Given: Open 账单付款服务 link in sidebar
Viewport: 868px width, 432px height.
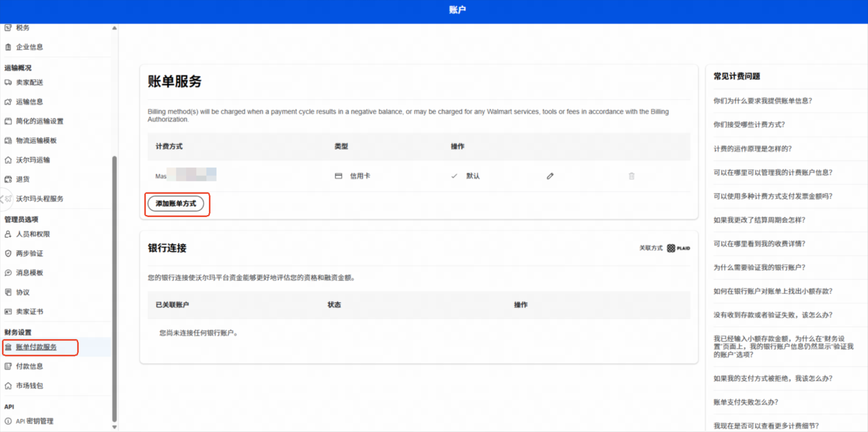Looking at the screenshot, I should point(36,347).
